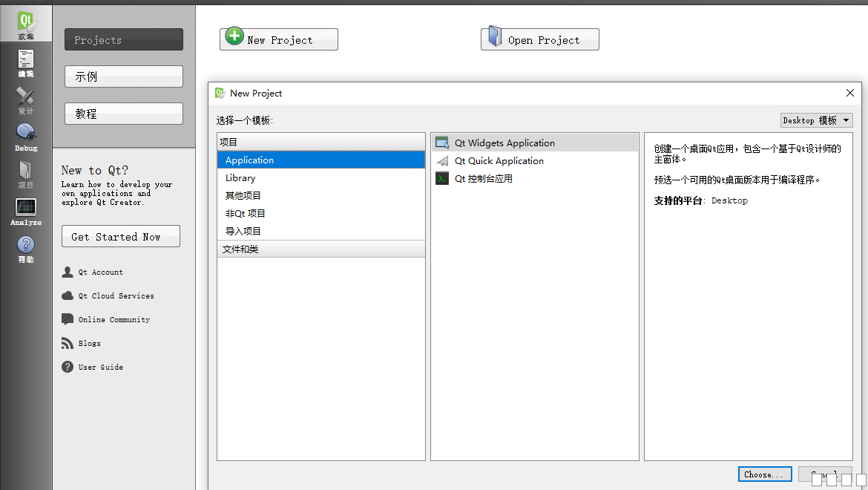Click the Open Project folder button
The image size is (868, 490).
(x=540, y=39)
